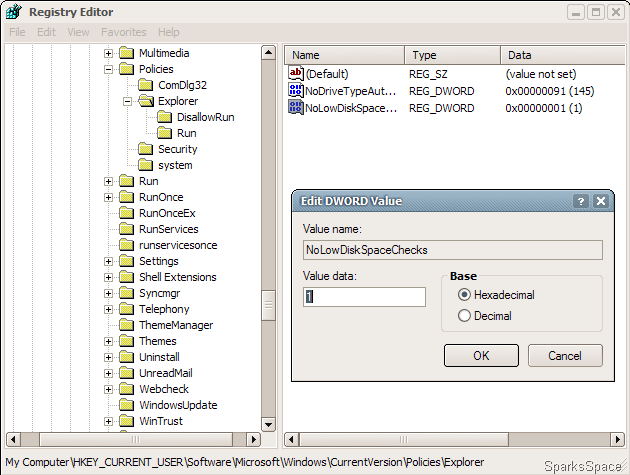The width and height of the screenshot is (630, 475).
Task: Click the Telephony folder icon
Action: [x=127, y=309]
